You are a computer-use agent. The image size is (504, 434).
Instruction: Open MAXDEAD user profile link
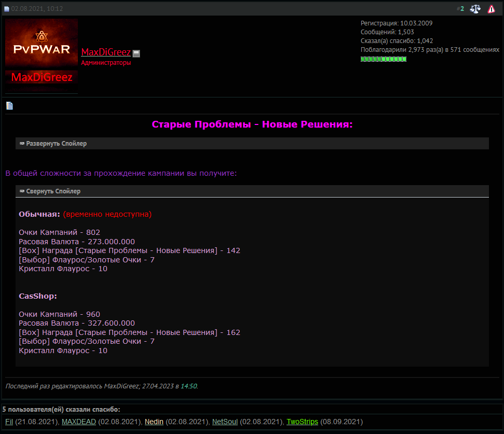79,422
